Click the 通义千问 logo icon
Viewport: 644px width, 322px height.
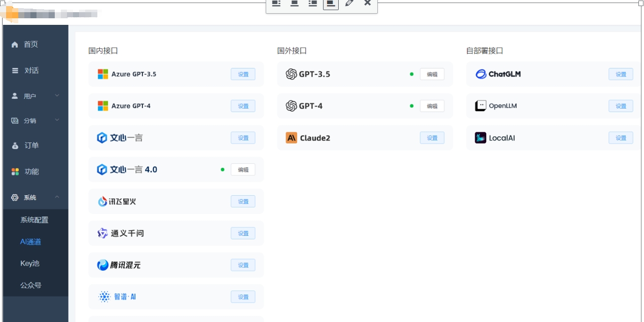point(102,233)
